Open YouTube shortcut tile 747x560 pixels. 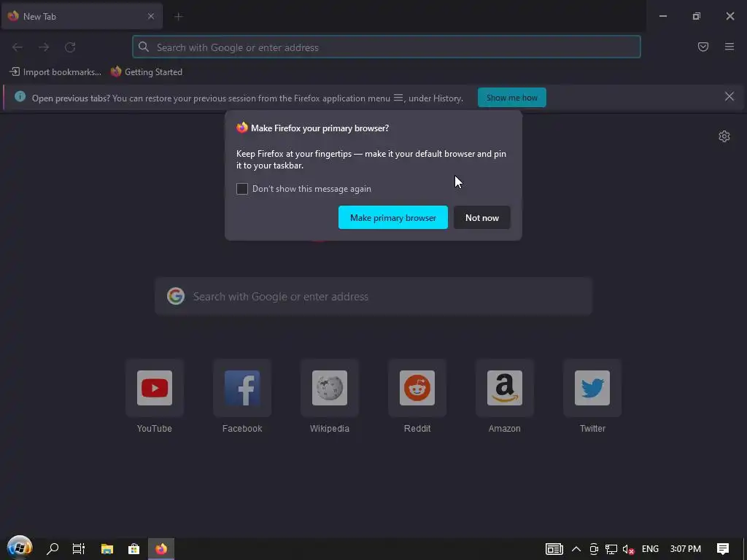click(155, 388)
